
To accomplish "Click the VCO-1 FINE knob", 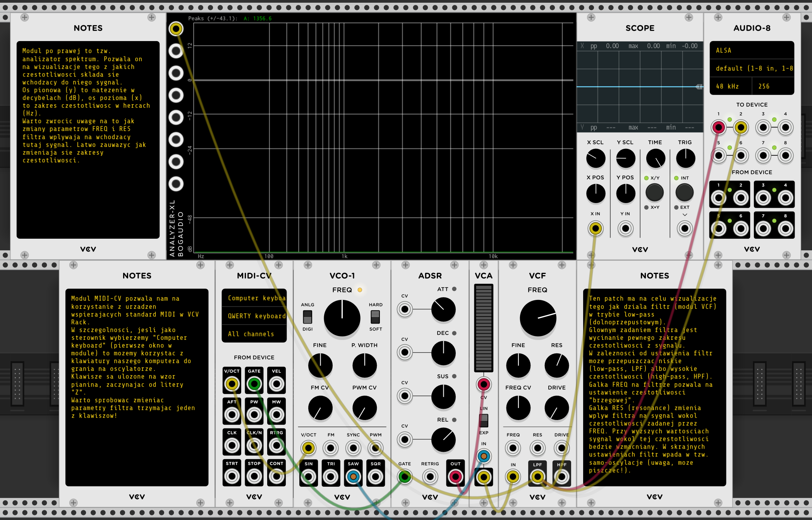I will [320, 365].
